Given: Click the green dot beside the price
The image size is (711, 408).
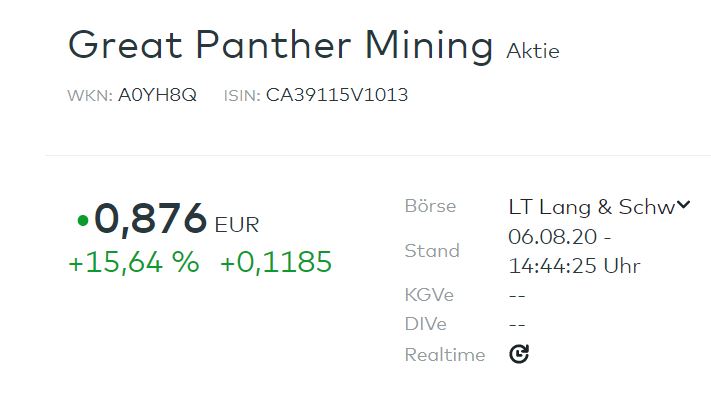Looking at the screenshot, I should tap(82, 220).
